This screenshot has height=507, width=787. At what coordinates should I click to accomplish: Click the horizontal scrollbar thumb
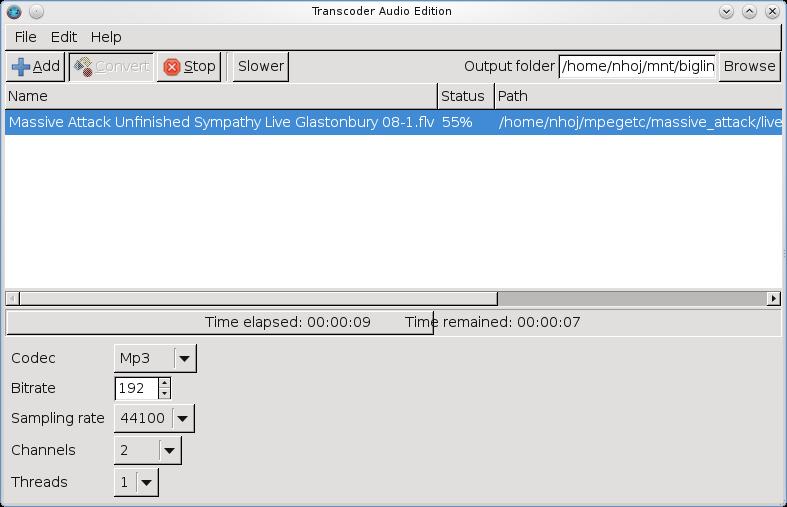pyautogui.click(x=258, y=299)
